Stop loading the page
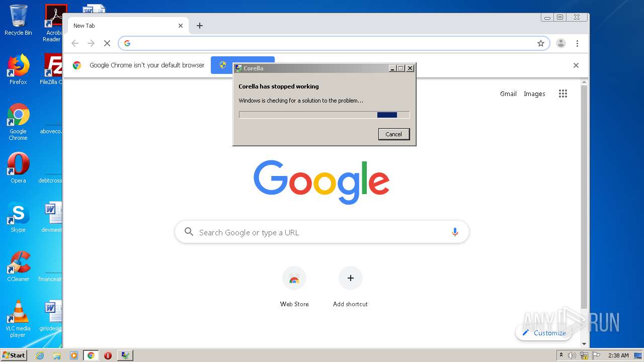 coord(107,43)
